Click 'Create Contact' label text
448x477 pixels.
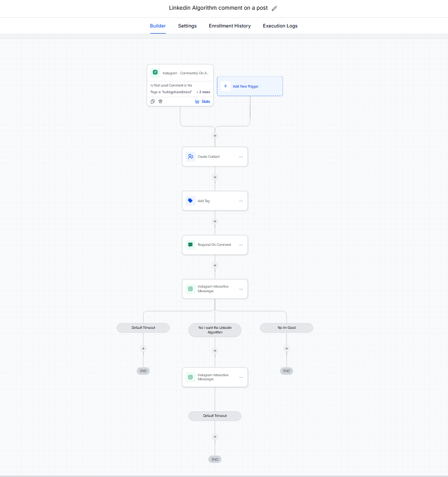(x=209, y=157)
